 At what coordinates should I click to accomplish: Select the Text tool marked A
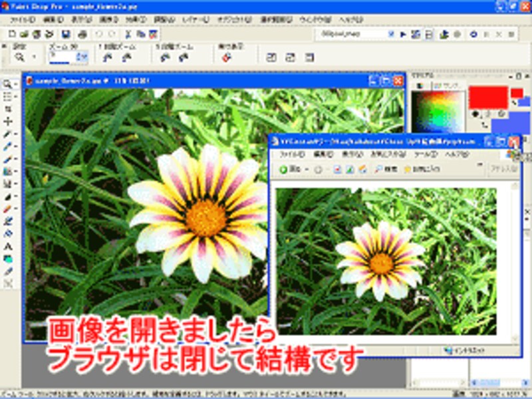[9, 246]
